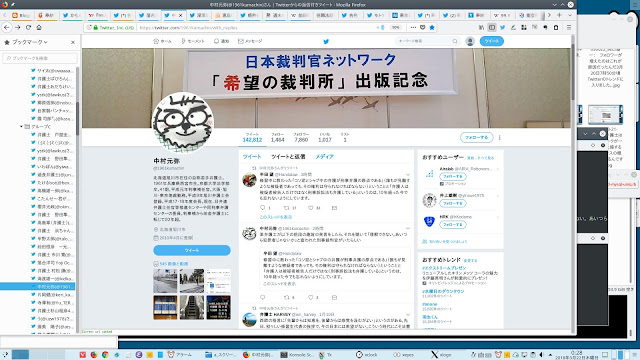Open the account avatar menu in Twitter header
This screenshot has height=360, width=640.
coord(470,41)
